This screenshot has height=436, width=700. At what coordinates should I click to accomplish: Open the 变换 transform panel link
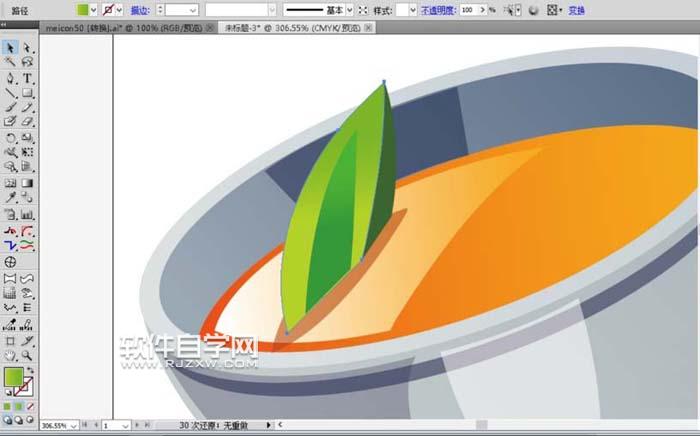click(x=577, y=10)
